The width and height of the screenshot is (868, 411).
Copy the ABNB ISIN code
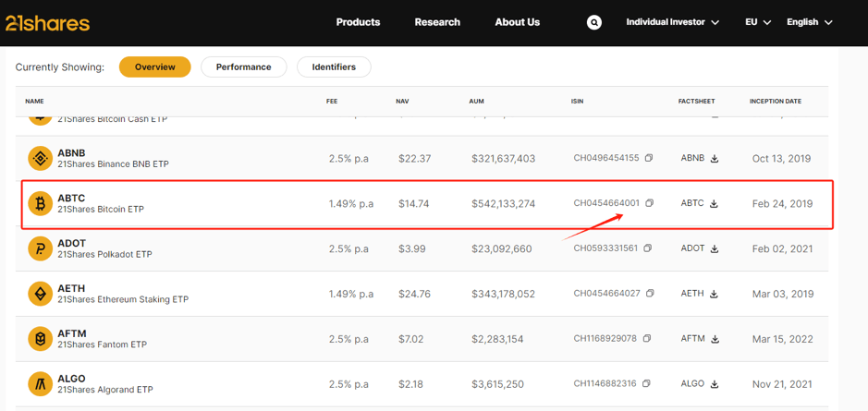point(649,158)
